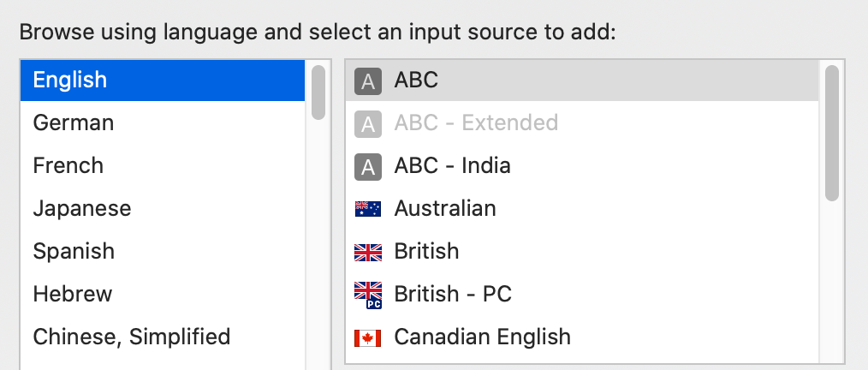Screen dimensions: 868x370
Task: Select German in the language list
Action: (162, 122)
